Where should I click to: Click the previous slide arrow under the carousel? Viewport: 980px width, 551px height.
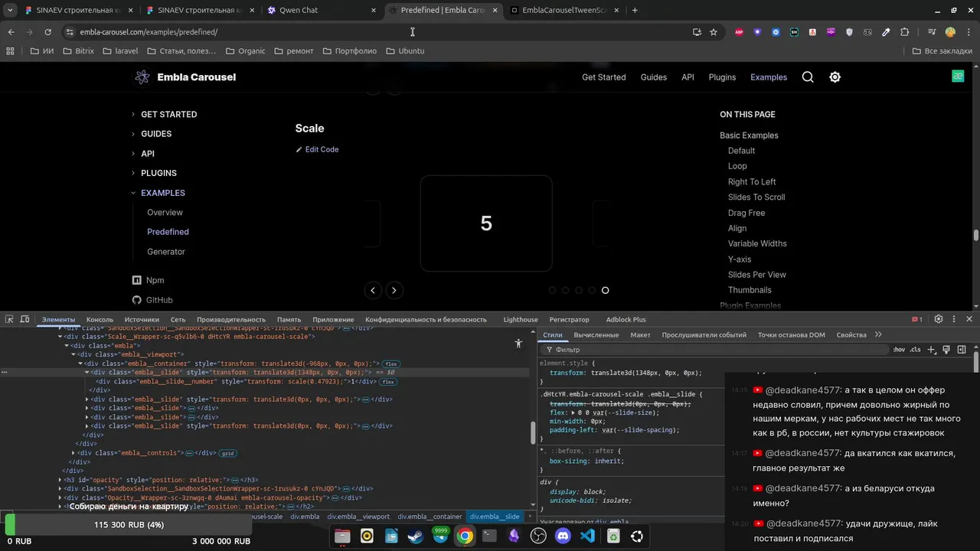pyautogui.click(x=373, y=290)
